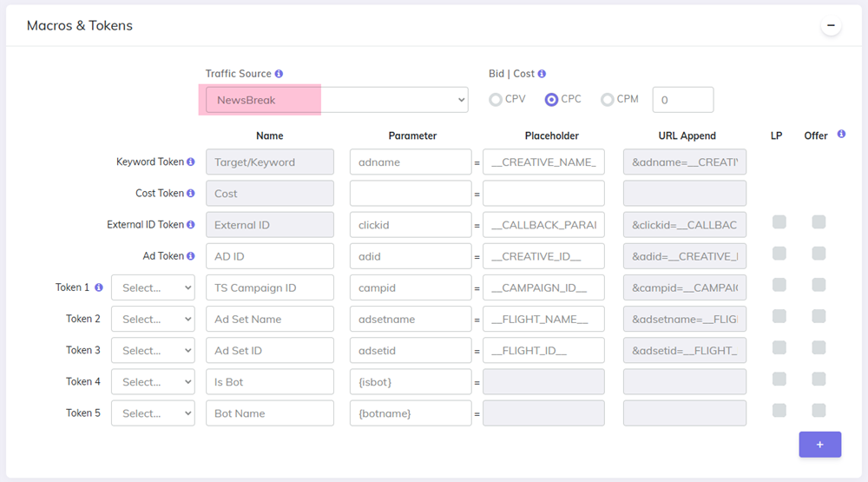Collapse the Macros & Tokens panel
This screenshot has height=482, width=868.
click(831, 26)
